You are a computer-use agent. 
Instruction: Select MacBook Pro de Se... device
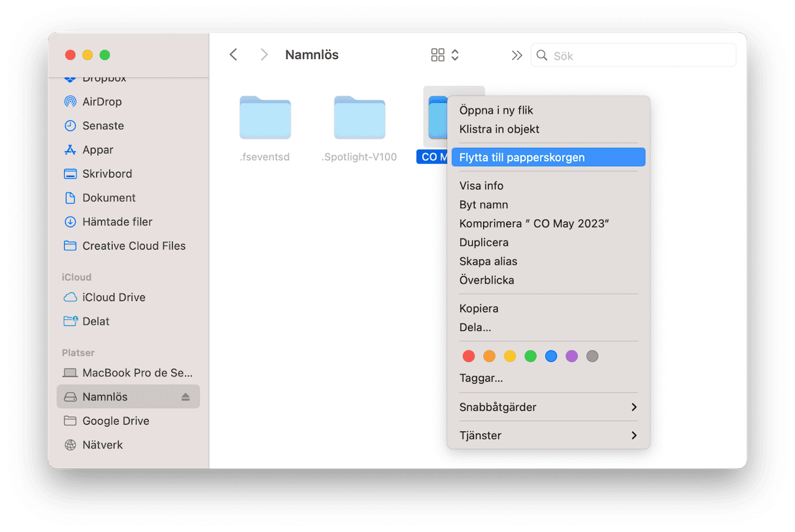pos(128,373)
